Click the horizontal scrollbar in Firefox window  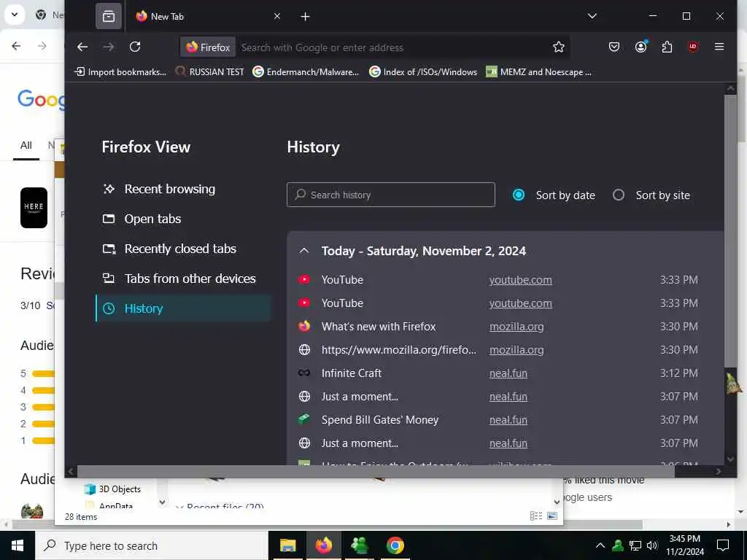376,472
